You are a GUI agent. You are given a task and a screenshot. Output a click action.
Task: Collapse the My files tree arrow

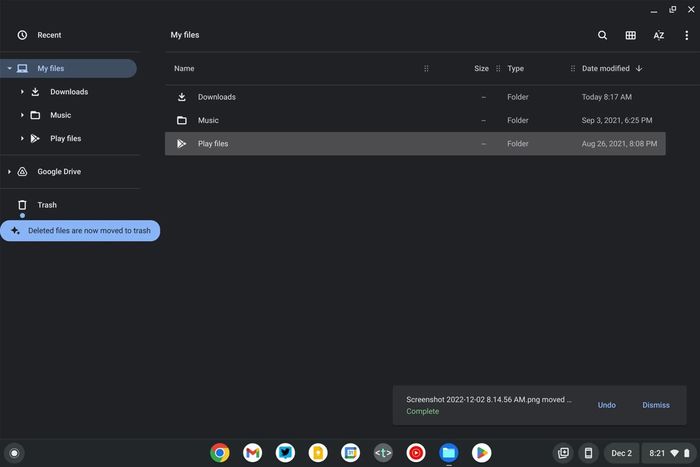tap(9, 68)
